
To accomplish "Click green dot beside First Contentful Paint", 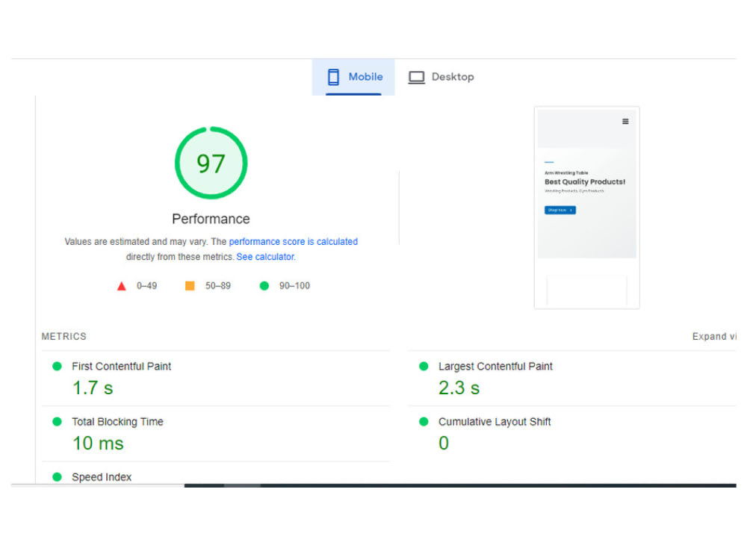I will [57, 367].
